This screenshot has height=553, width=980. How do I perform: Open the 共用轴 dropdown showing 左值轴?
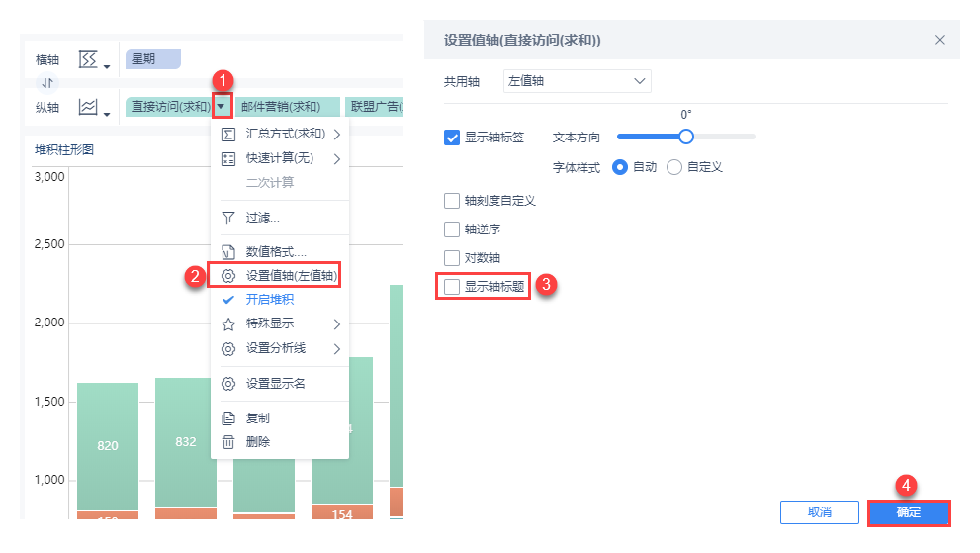(x=577, y=81)
